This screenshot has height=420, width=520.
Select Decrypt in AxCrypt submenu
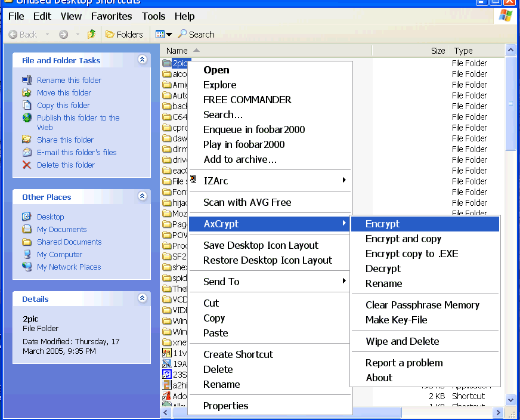coord(425,268)
